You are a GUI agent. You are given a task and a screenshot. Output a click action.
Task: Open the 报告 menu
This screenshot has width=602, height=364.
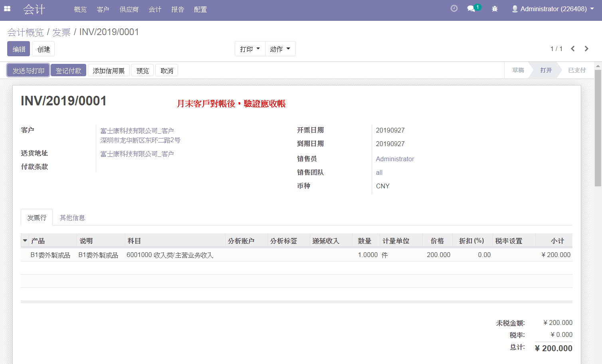coord(178,9)
